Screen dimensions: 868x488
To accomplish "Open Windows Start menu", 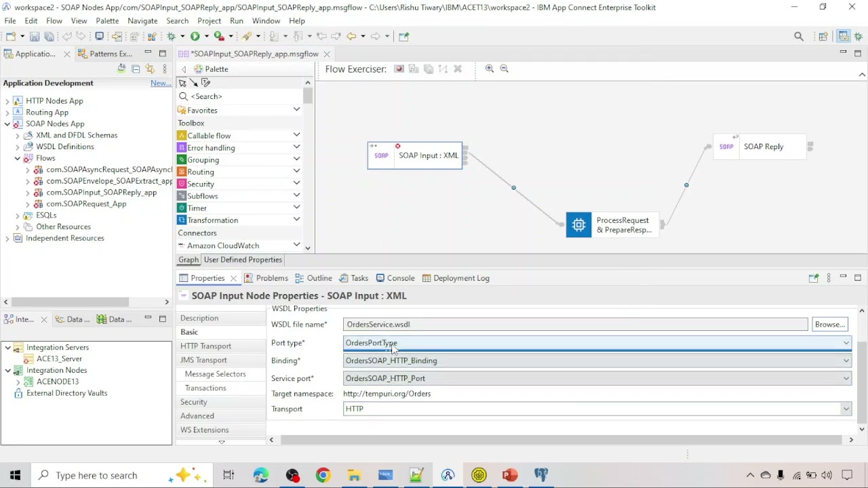I will 15,475.
